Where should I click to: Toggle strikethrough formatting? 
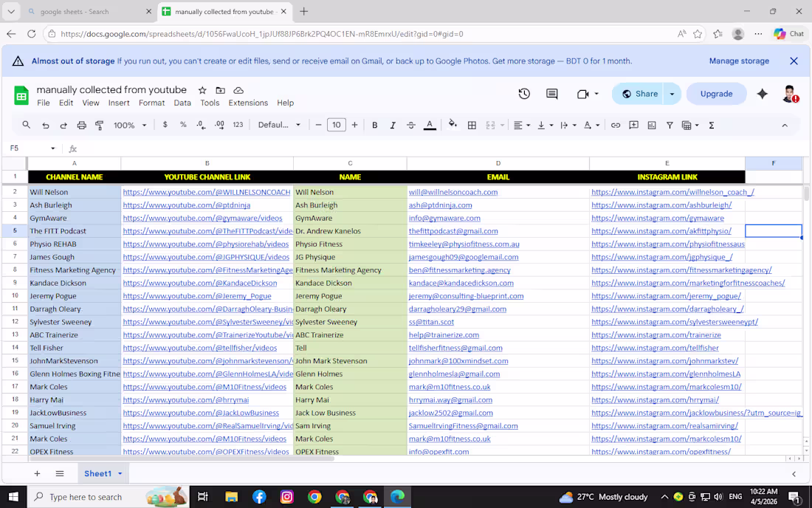(x=410, y=125)
